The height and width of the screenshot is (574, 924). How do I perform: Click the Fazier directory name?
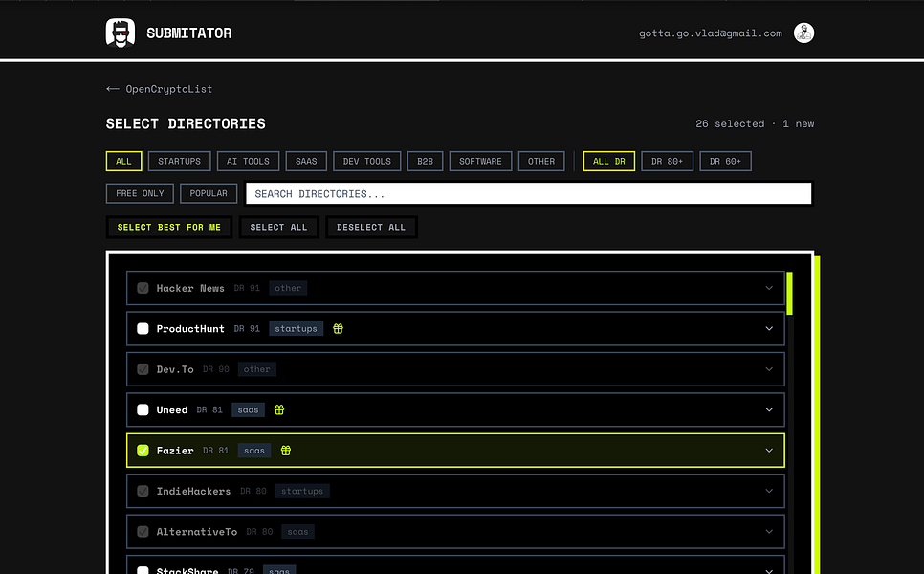(x=175, y=451)
